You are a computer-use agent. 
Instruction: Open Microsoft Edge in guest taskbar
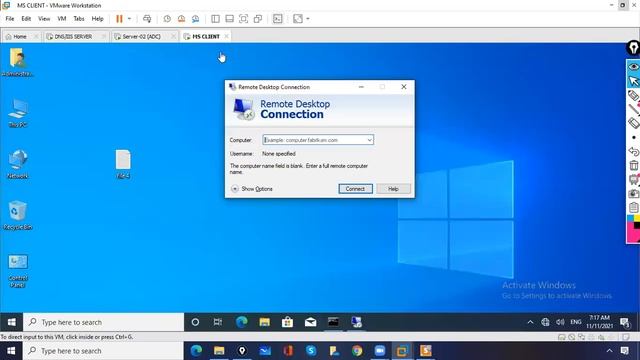[x=242, y=322]
